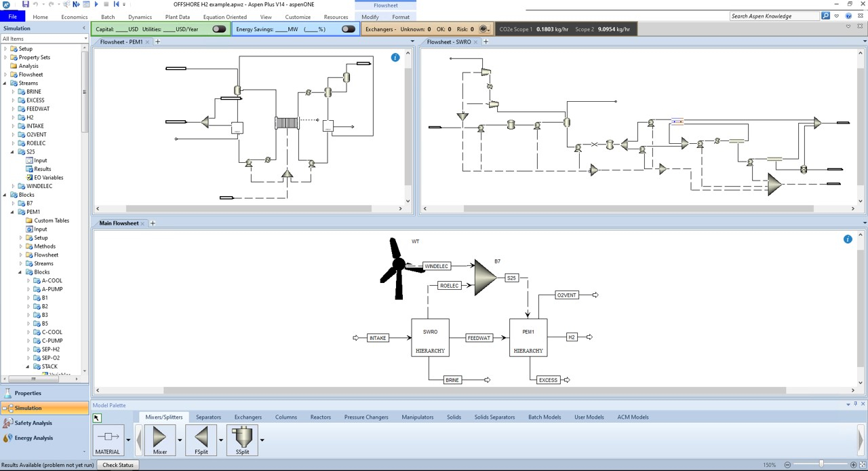Toggle the Energy Savings switch
The width and height of the screenshot is (868, 471).
click(348, 29)
